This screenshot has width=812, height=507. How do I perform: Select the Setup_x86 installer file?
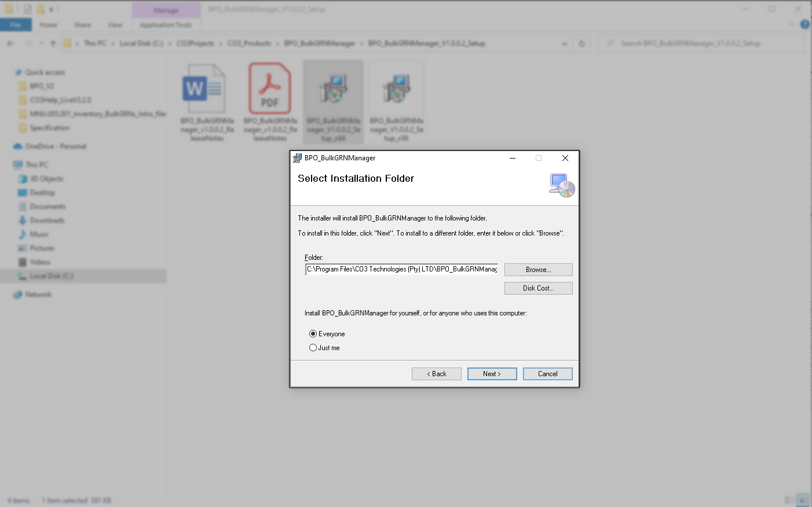397,102
